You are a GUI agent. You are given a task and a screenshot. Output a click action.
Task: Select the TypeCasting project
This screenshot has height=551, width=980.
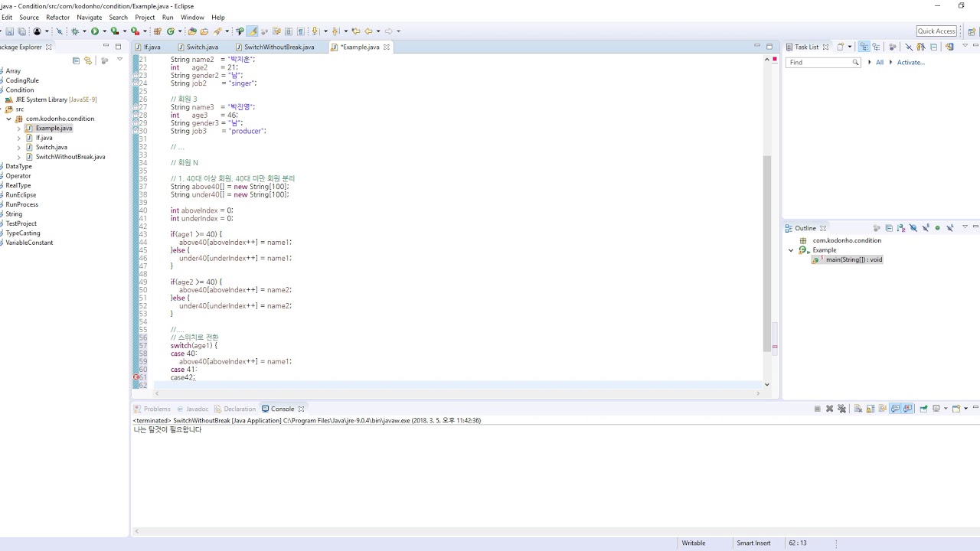[23, 233]
